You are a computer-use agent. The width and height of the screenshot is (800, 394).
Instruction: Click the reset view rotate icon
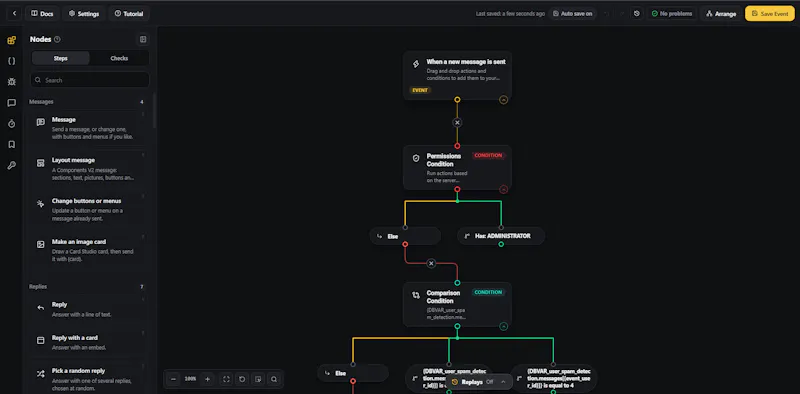pos(242,379)
